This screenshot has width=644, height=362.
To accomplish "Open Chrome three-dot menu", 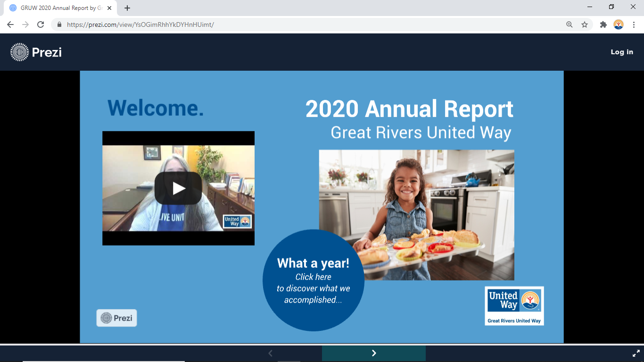I will (634, 25).
